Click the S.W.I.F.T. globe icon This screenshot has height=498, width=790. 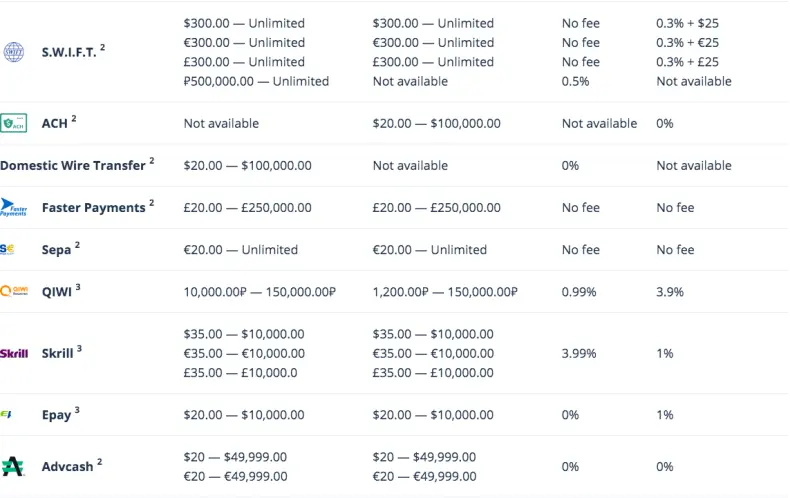(x=14, y=52)
